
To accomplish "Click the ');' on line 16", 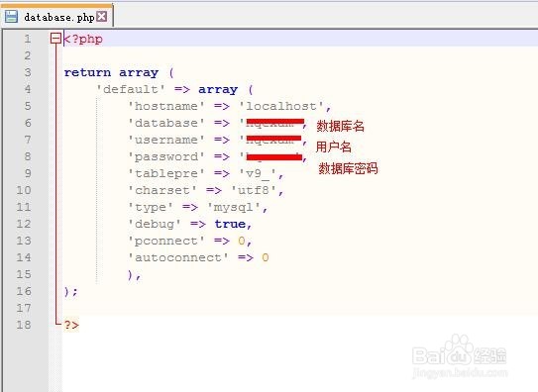I will point(71,292).
